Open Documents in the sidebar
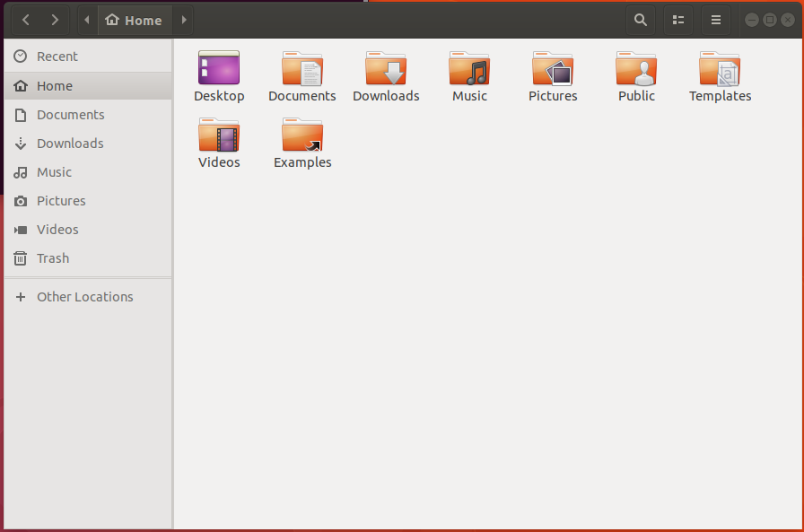804x532 pixels. pyautogui.click(x=88, y=115)
